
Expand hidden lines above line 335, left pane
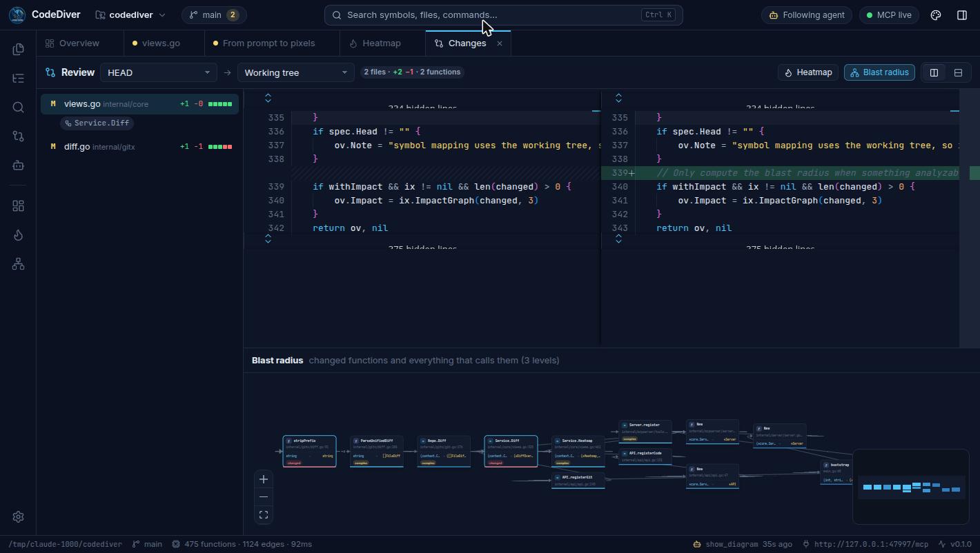tap(268, 99)
